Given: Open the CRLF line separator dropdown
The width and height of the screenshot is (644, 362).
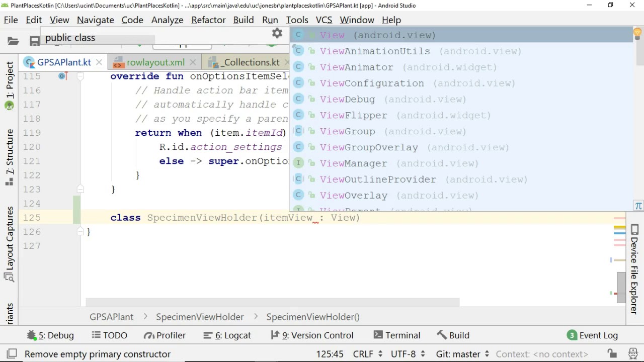Looking at the screenshot, I should tap(368, 354).
